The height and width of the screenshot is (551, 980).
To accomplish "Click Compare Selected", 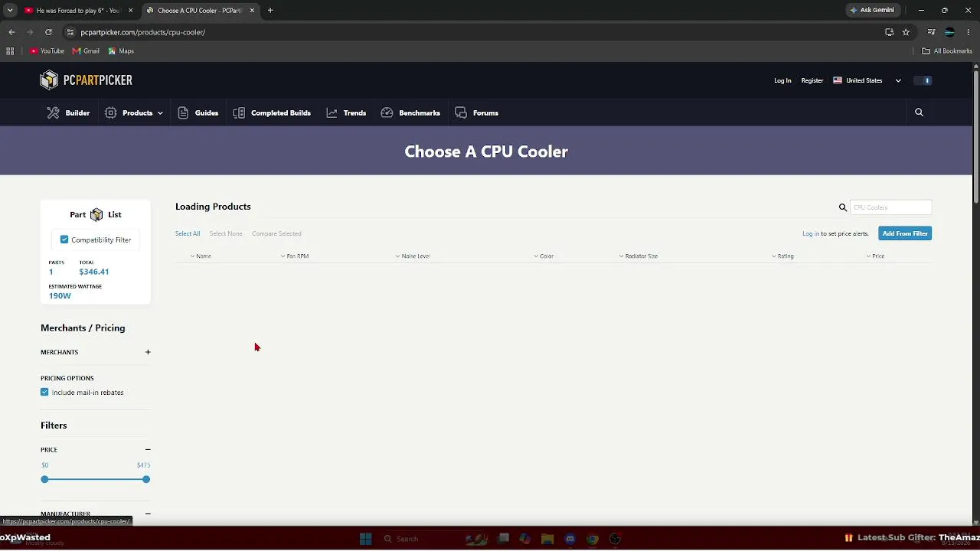I will 276,233.
